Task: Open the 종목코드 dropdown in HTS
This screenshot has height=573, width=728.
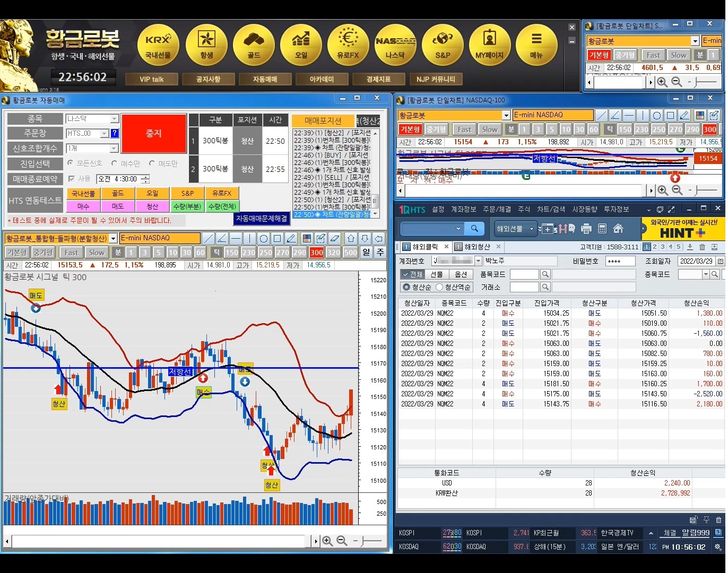Action: 706,274
